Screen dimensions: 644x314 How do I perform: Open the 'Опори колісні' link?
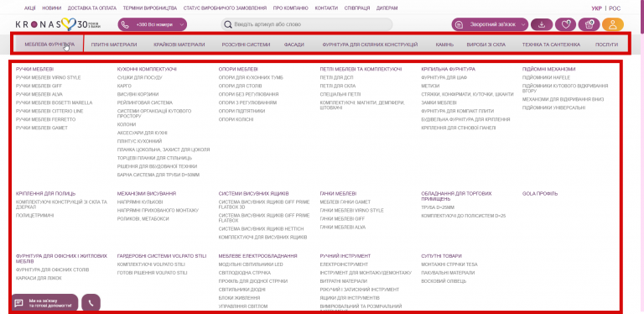[x=236, y=119]
